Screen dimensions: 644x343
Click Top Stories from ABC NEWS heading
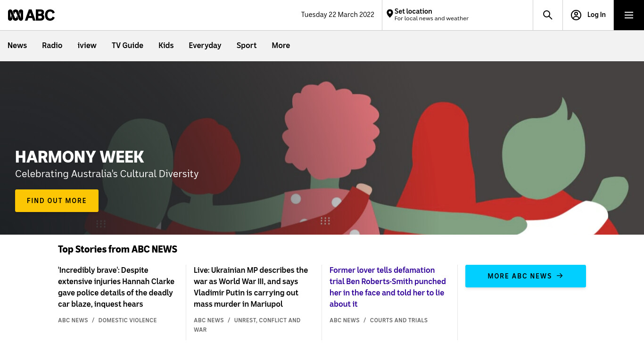coord(117,249)
